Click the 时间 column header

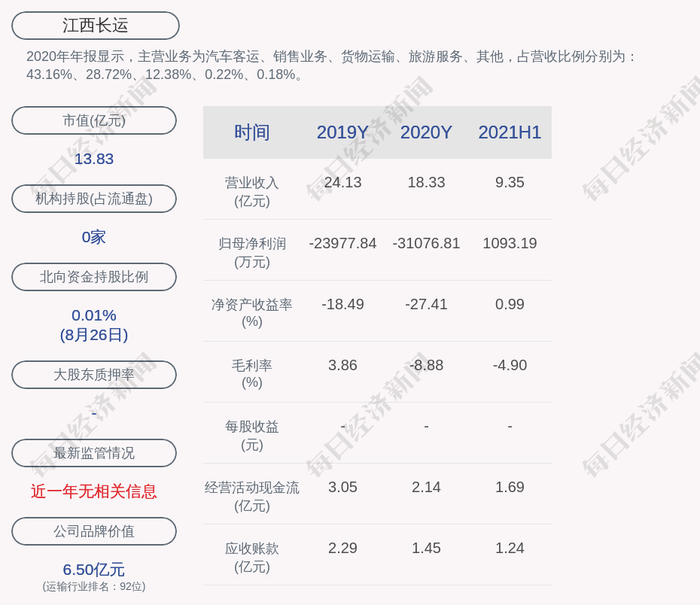point(252,132)
